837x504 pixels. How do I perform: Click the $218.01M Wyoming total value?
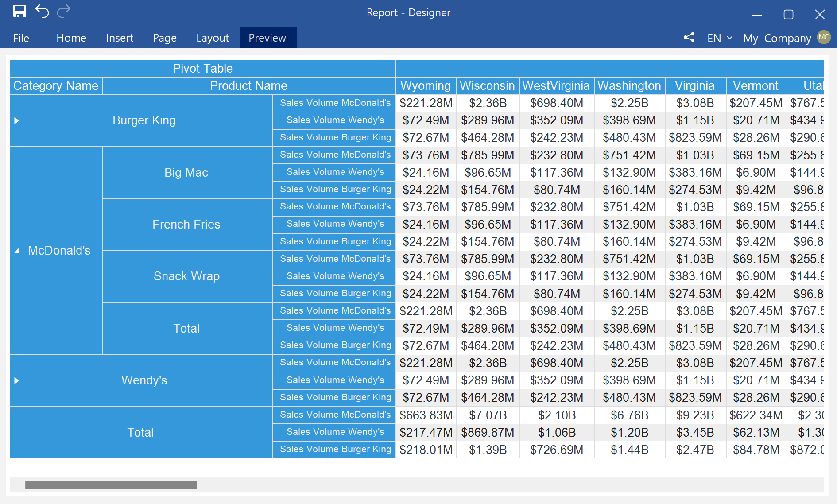(426, 450)
